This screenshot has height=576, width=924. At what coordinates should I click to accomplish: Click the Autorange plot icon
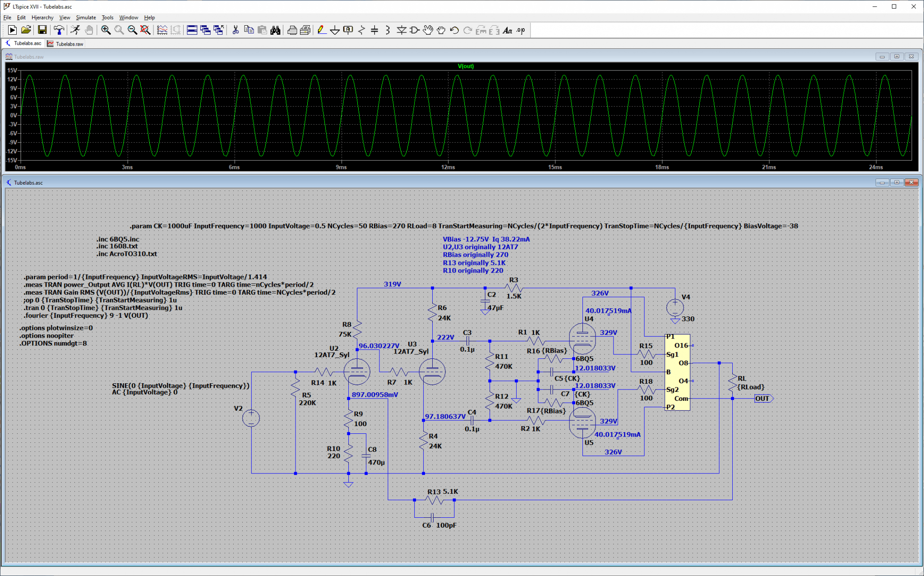[162, 30]
